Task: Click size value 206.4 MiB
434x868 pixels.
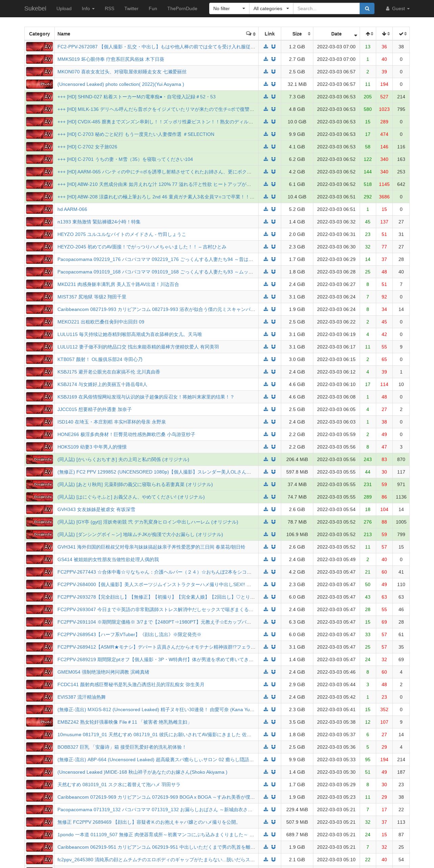Action: click(297, 459)
